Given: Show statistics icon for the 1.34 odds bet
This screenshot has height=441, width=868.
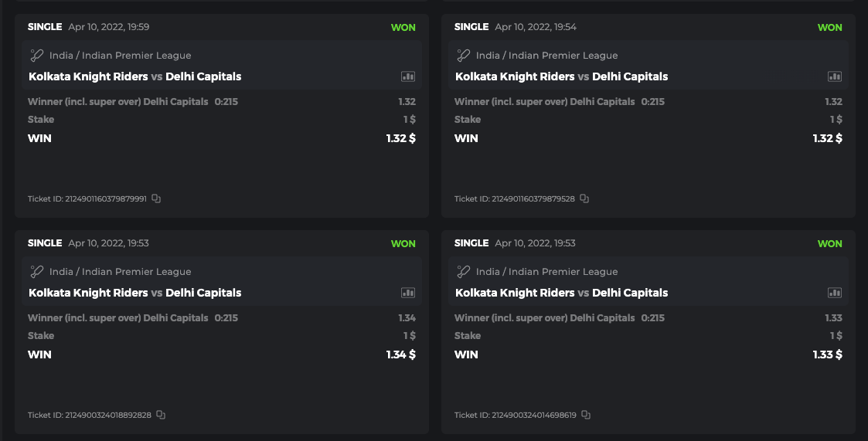Looking at the screenshot, I should click(408, 293).
